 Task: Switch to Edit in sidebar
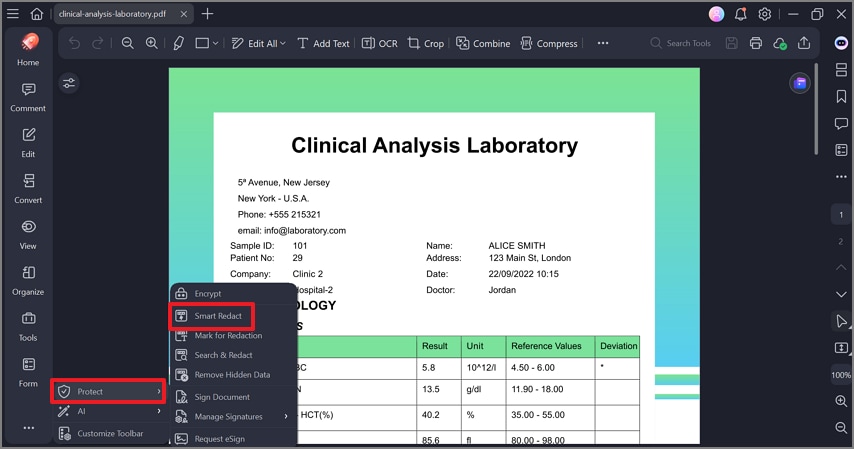coord(28,143)
